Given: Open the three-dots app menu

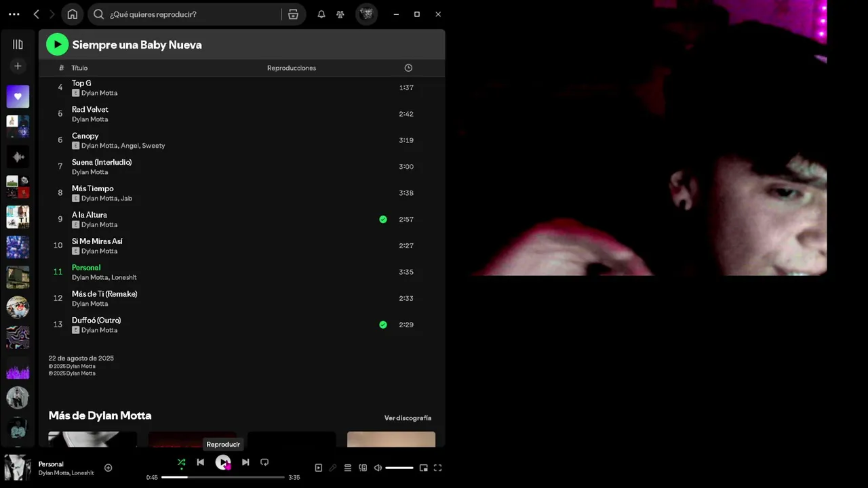Looking at the screenshot, I should (x=14, y=14).
